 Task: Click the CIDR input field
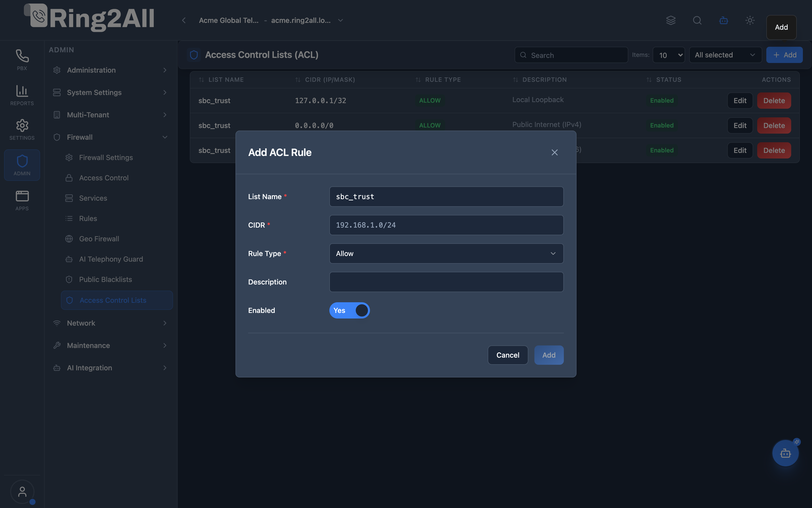[x=446, y=225]
